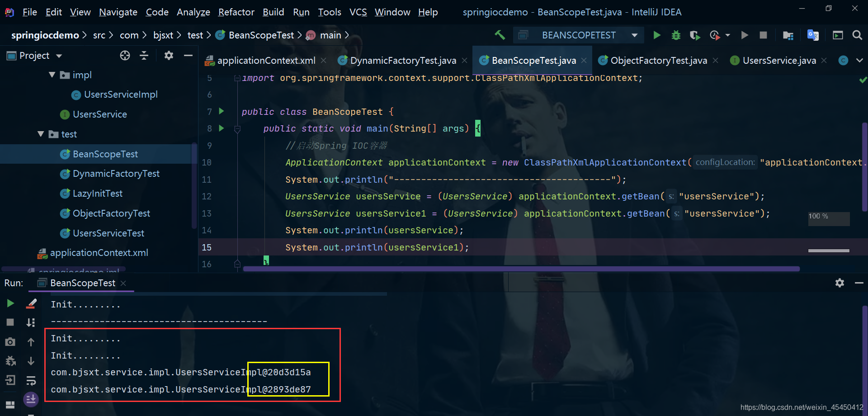Open translate plugin icon
Screen dimensions: 868x416
tap(813, 35)
